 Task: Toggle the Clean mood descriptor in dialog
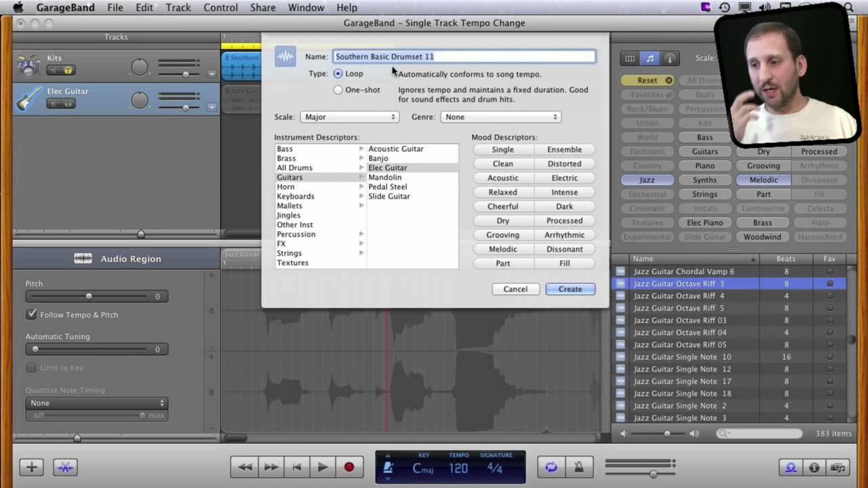(502, 163)
